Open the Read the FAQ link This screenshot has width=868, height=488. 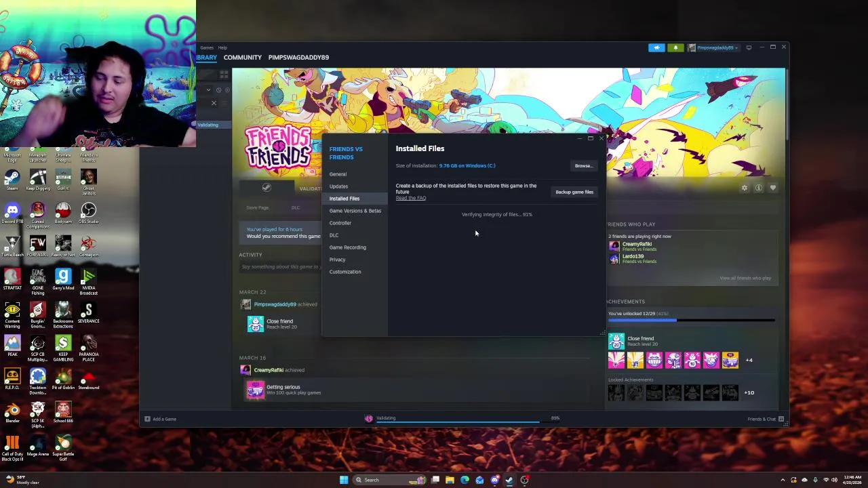(x=411, y=198)
